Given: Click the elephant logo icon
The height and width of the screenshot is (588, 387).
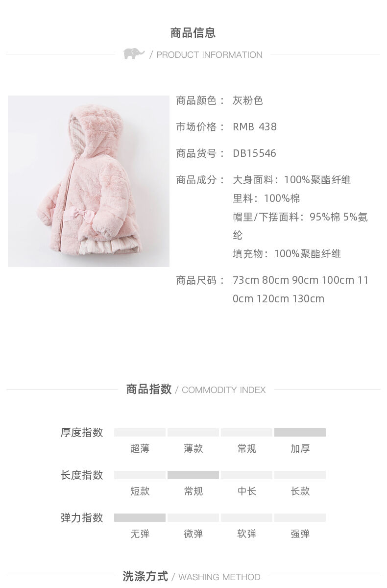Looking at the screenshot, I should [134, 53].
